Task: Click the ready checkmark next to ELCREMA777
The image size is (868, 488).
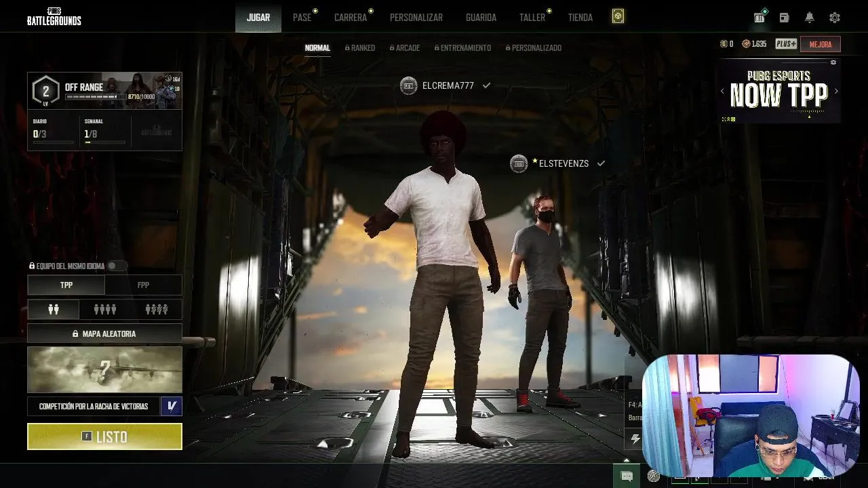Action: coord(486,85)
